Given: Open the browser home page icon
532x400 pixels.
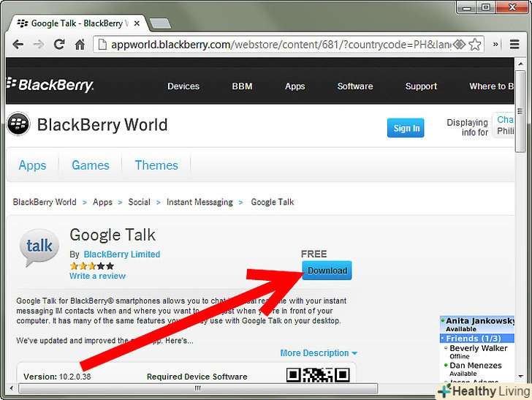Looking at the screenshot, I should tap(80, 45).
